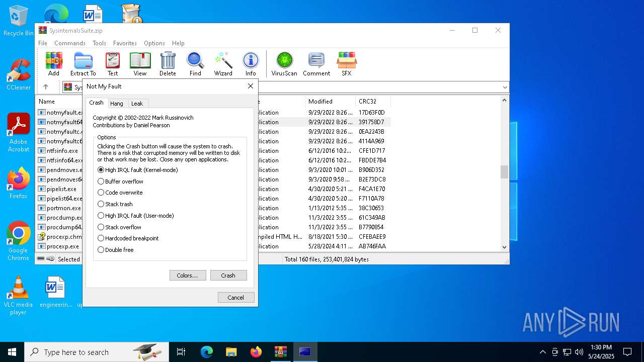Open the Wizard wand icon

[x=223, y=64]
